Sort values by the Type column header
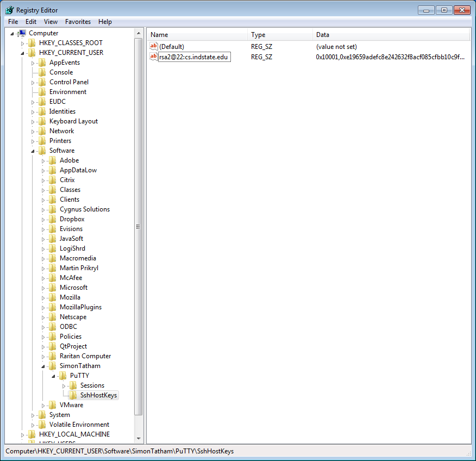Viewport: 476px width, 461px height. (x=280, y=35)
